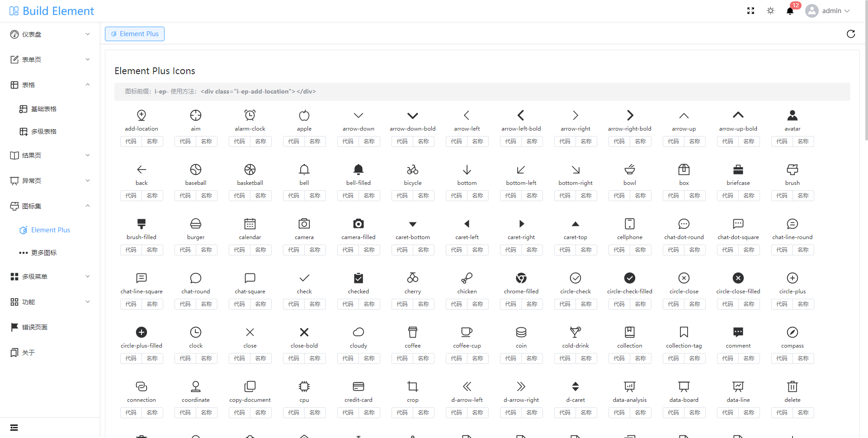This screenshot has height=438, width=868.
Task: Click the chrome-filled icon
Action: pos(521,278)
